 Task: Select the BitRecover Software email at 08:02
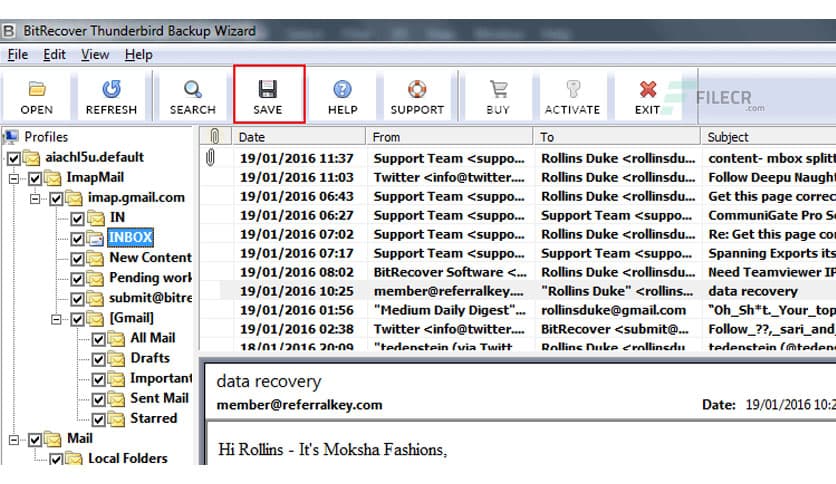click(x=518, y=272)
